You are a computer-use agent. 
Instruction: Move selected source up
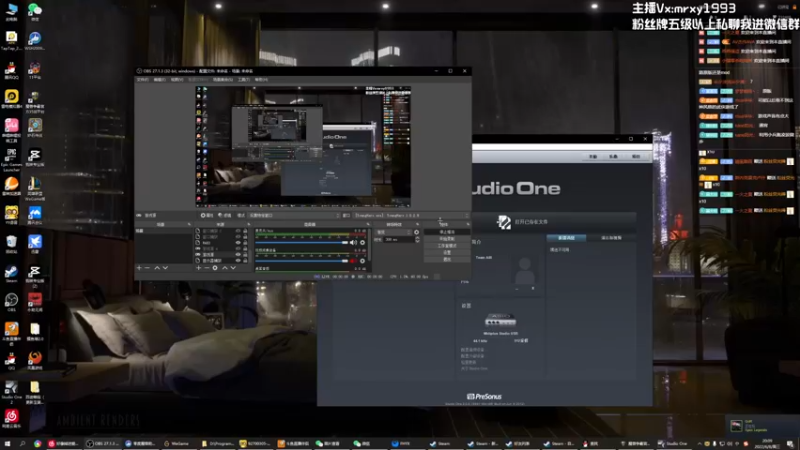click(225, 267)
